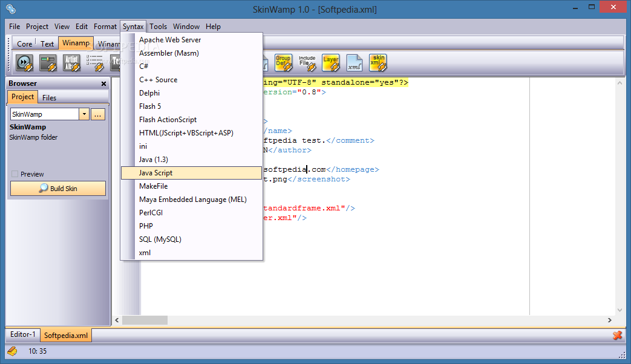Open the Project menu
The image size is (631, 364).
click(37, 27)
